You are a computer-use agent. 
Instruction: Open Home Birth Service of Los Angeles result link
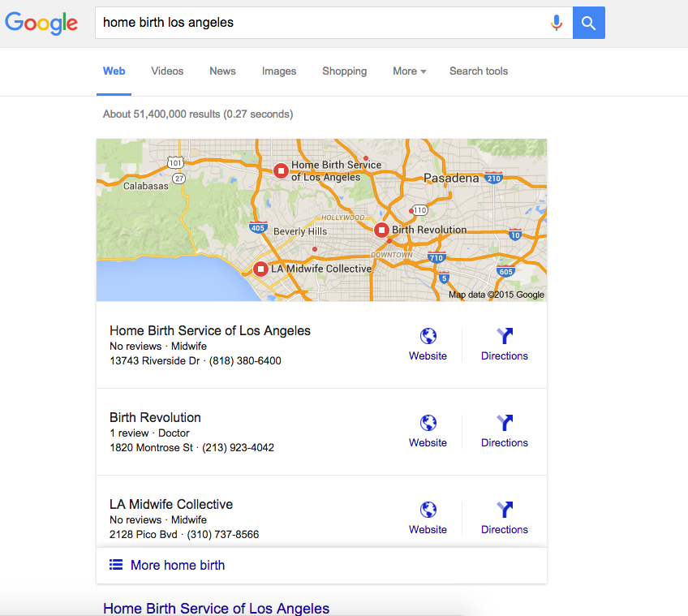pos(216,608)
